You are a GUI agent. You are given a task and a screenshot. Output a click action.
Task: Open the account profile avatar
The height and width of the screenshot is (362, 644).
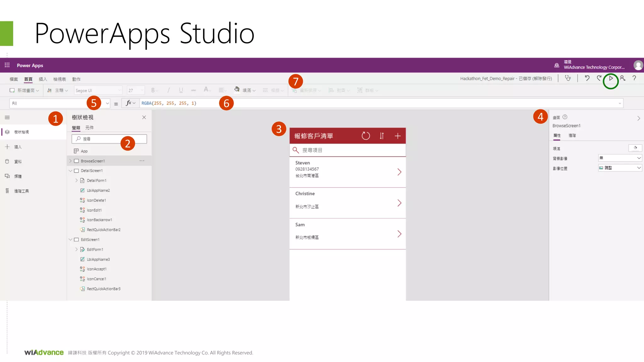tap(638, 65)
